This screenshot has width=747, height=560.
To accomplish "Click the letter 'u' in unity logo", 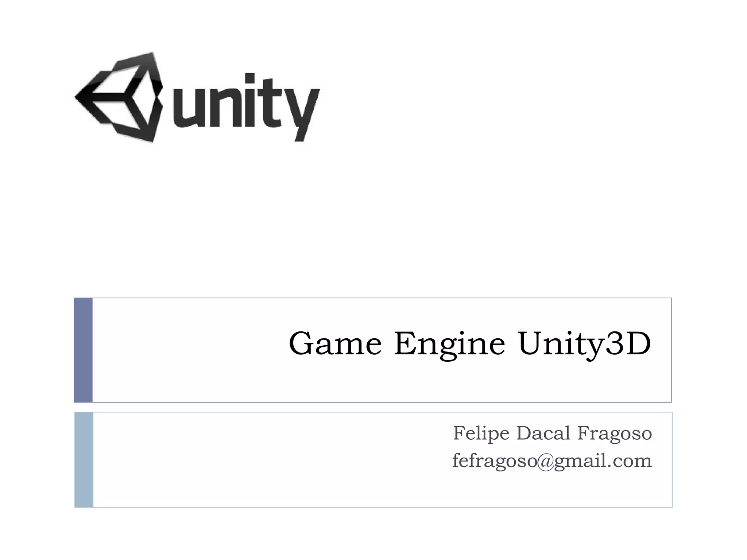I will pos(188,108).
